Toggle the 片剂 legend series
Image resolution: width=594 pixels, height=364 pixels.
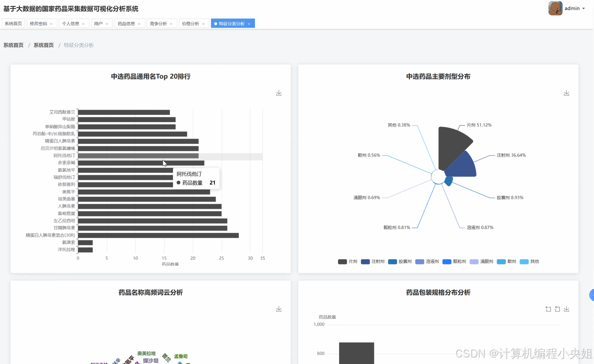point(348,262)
